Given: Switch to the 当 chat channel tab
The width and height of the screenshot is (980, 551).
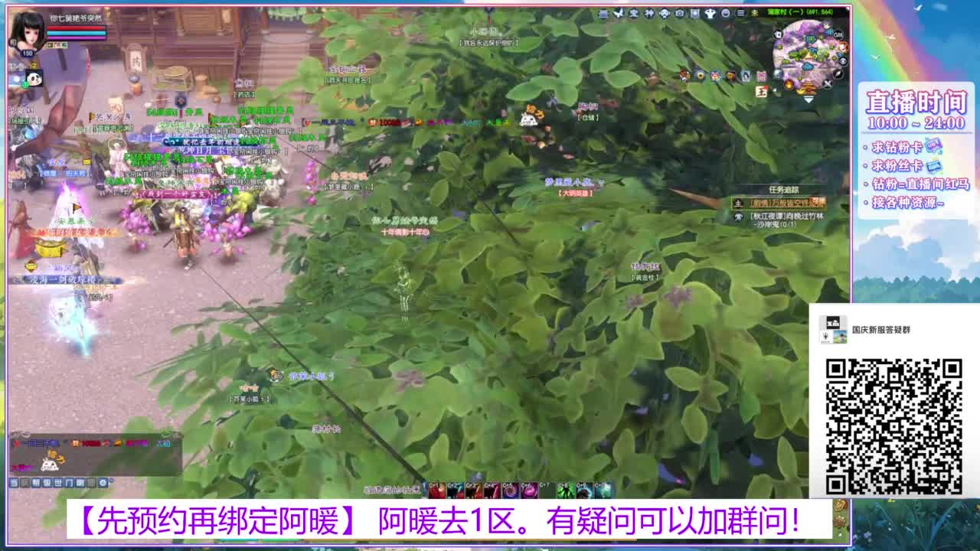Looking at the screenshot, I should [x=14, y=483].
